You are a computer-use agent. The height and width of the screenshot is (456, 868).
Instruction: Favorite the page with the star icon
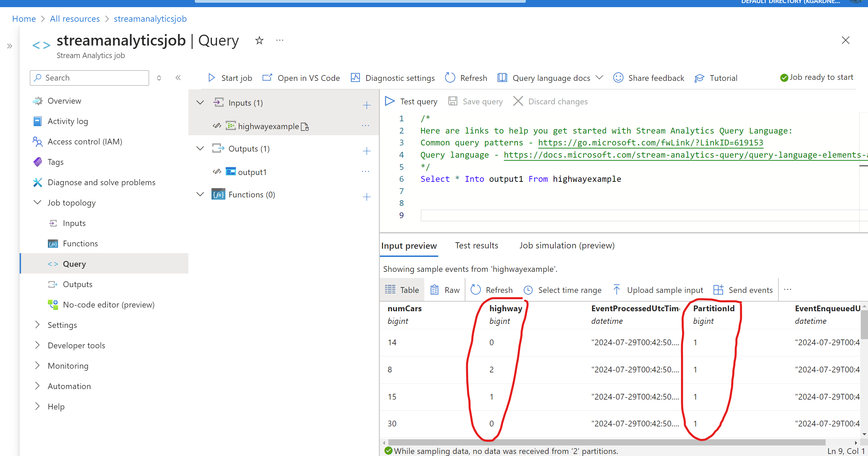click(x=259, y=40)
